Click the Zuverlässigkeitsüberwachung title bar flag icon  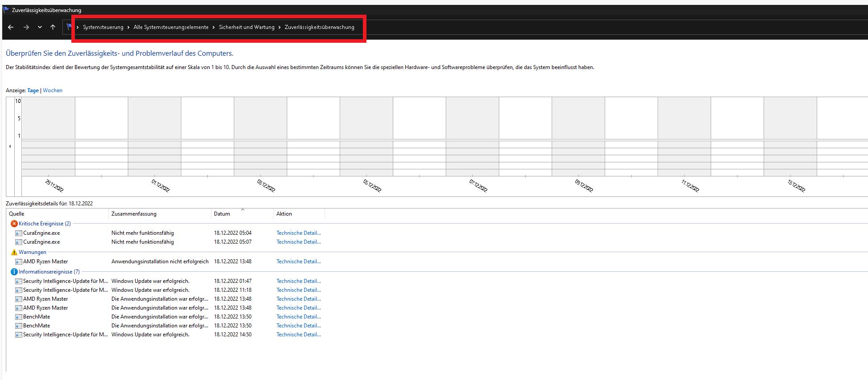tap(6, 10)
